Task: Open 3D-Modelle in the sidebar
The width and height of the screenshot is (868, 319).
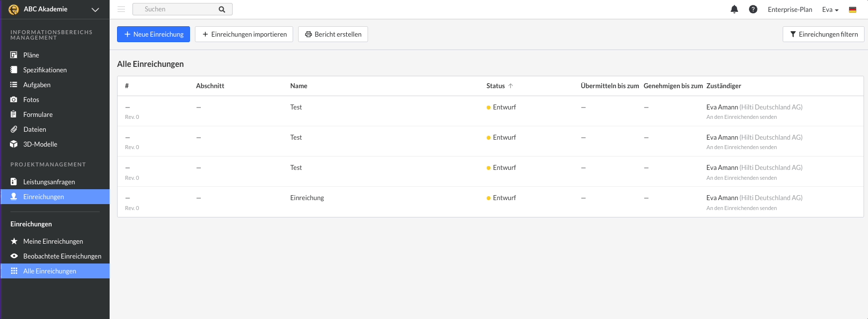Action: coord(40,144)
